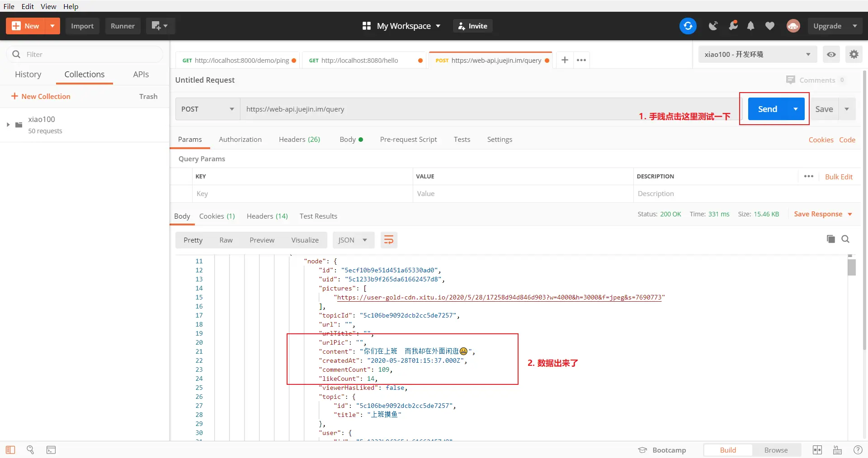The height and width of the screenshot is (458, 868).
Task: Switch to the Headers (26) tab
Action: (x=299, y=139)
